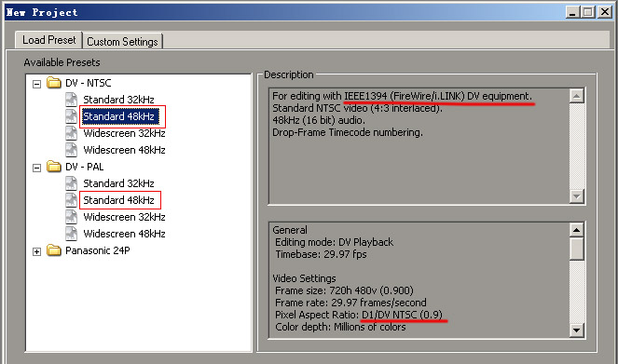Select DV - NTSC Widescreen 32kHz preset
Viewport: 618px width, 364px height.
click(x=124, y=133)
